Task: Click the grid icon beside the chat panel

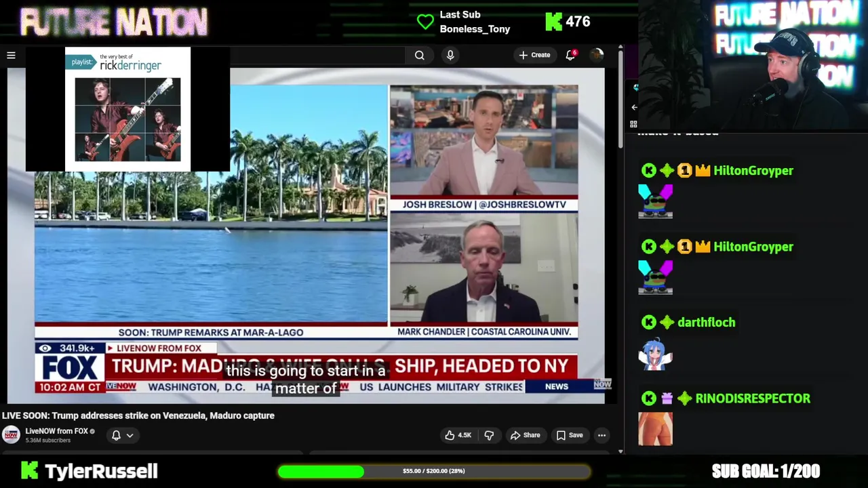Action: tap(633, 124)
